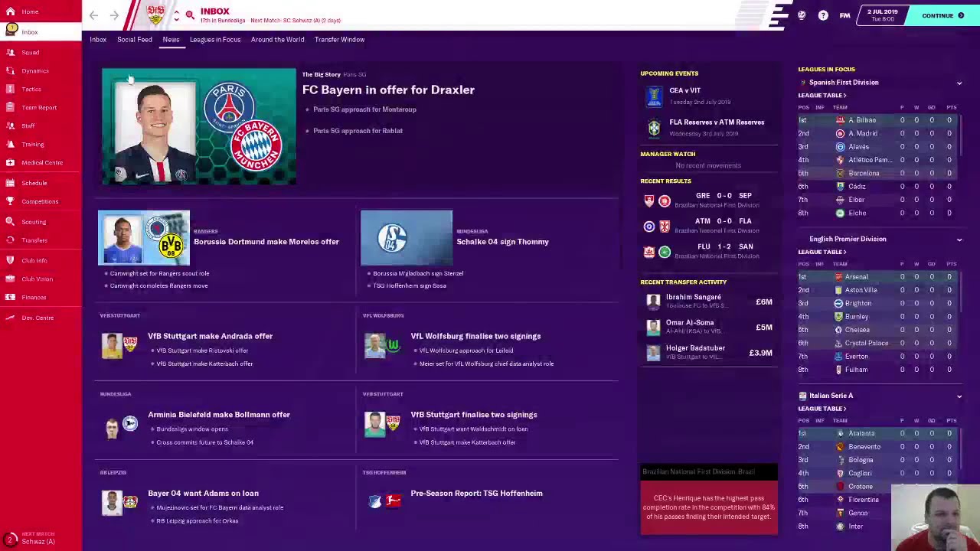Open Club Vision in the sidebar
The height and width of the screenshot is (551, 980).
click(37, 279)
